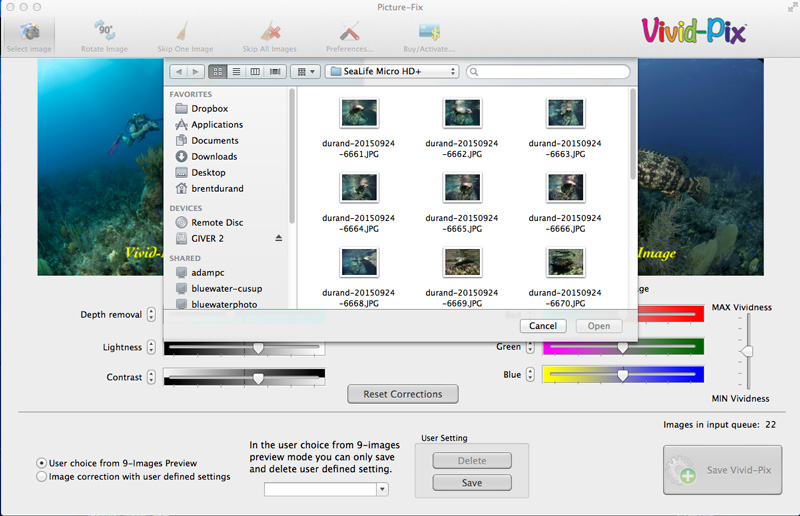This screenshot has height=516, width=800.
Task: Click the Select Image toolbar icon
Action: point(29,31)
